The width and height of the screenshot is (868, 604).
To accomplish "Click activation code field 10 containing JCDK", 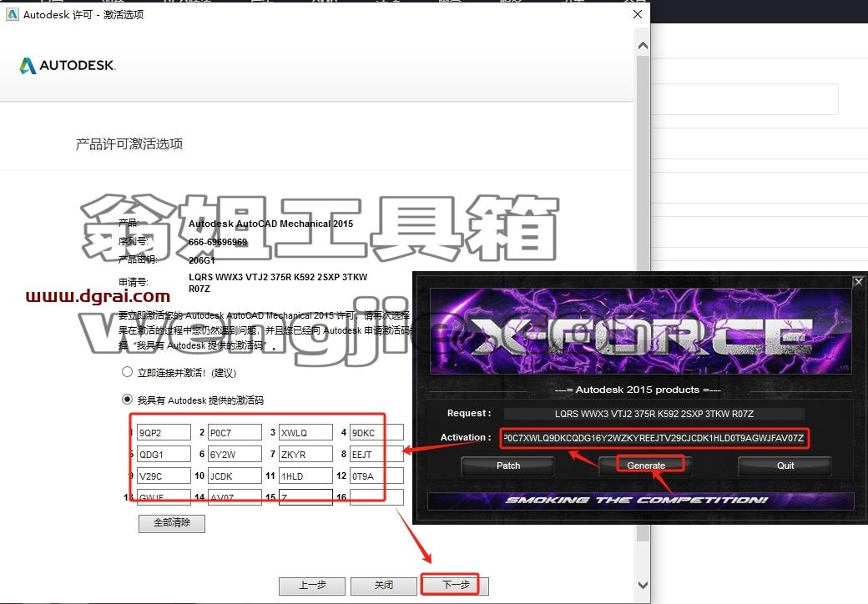I will [x=235, y=476].
